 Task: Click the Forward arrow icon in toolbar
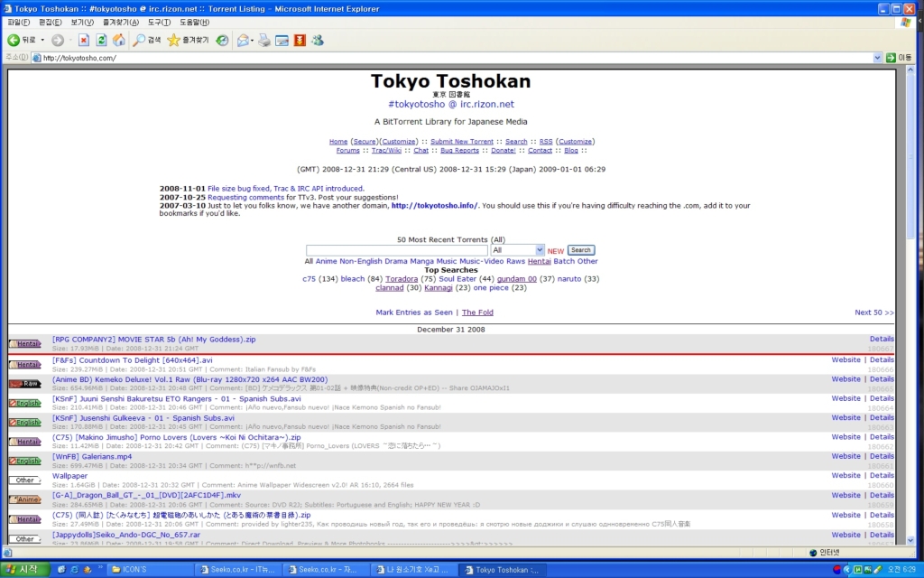(x=57, y=40)
